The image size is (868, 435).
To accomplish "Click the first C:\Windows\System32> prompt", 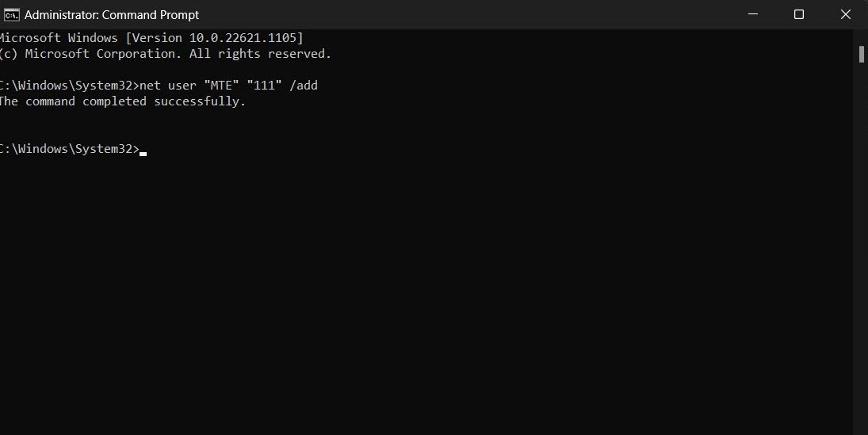I will pos(69,86).
